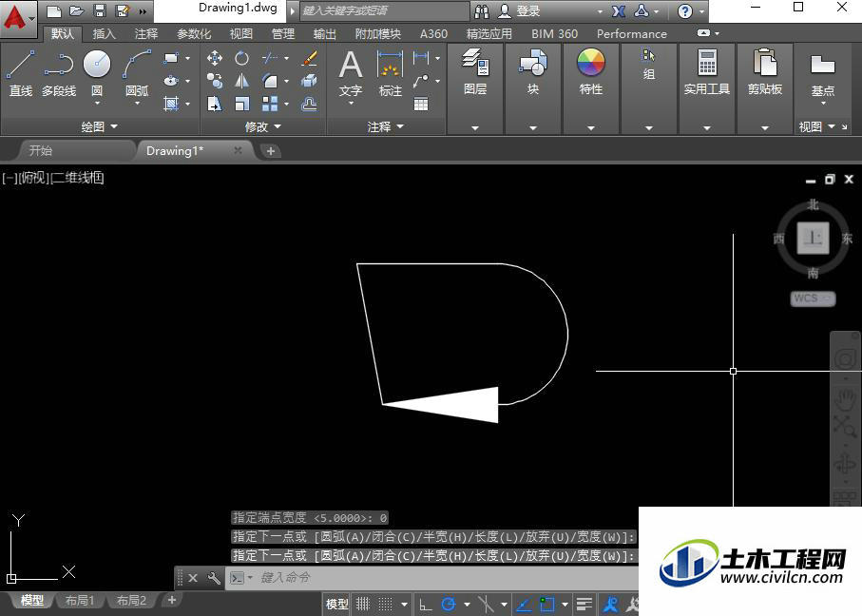
Task: Open the Text tool dropdown arrow
Action: (351, 103)
